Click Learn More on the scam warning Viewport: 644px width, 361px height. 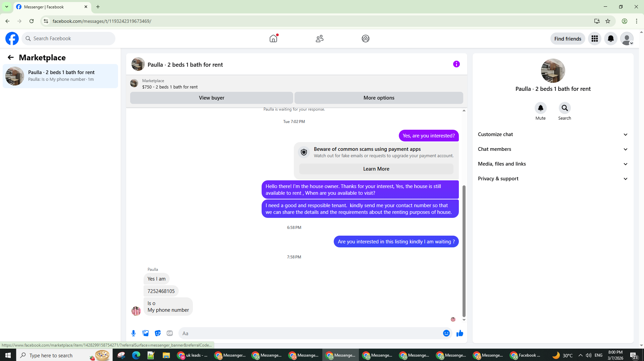pos(376,169)
